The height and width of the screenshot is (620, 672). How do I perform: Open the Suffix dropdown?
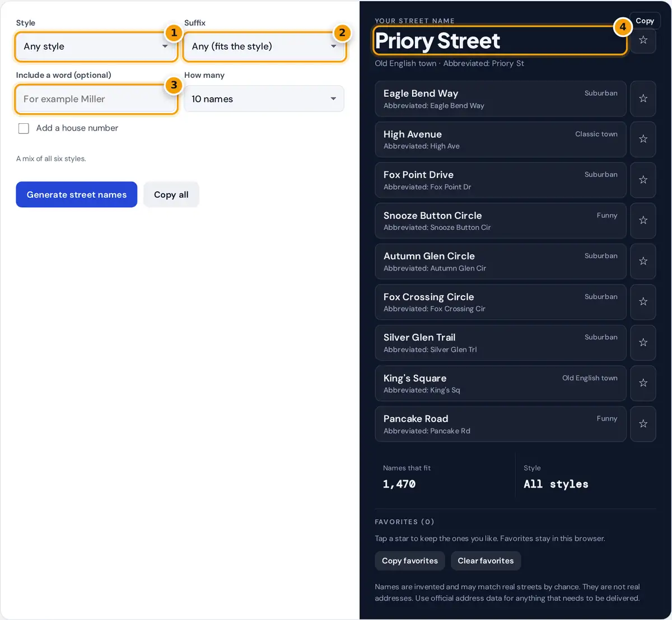point(264,46)
